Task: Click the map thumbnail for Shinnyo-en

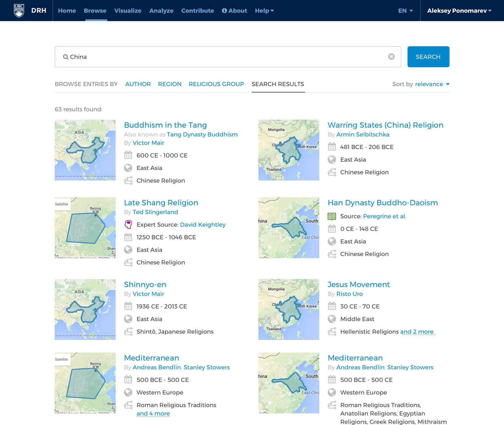Action: pos(85,309)
